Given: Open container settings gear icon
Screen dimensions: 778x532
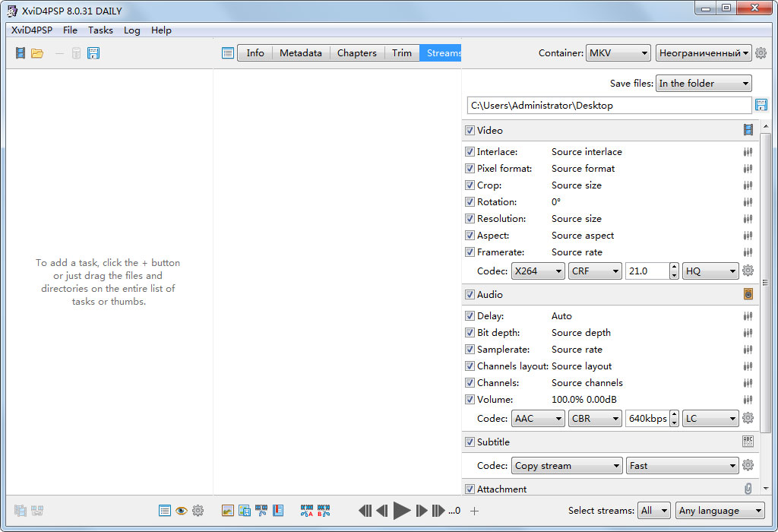Looking at the screenshot, I should 761,53.
